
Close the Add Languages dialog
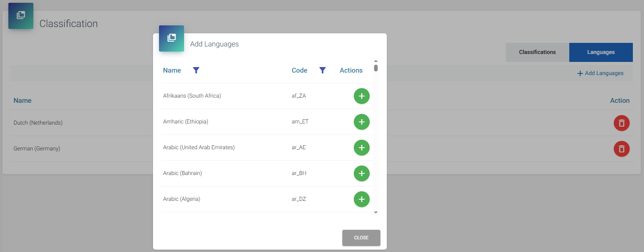click(x=361, y=238)
